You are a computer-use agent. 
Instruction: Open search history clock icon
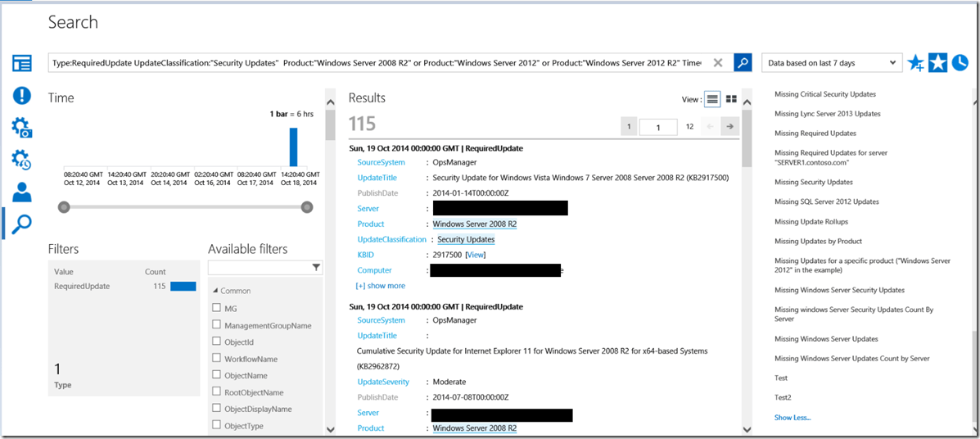(959, 62)
